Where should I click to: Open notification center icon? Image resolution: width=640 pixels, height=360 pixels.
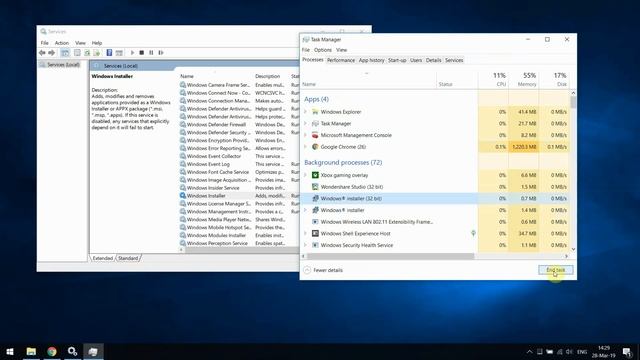[627, 352]
